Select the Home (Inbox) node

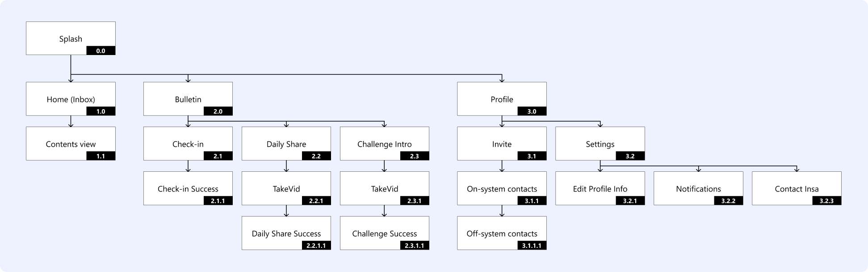[x=71, y=99]
